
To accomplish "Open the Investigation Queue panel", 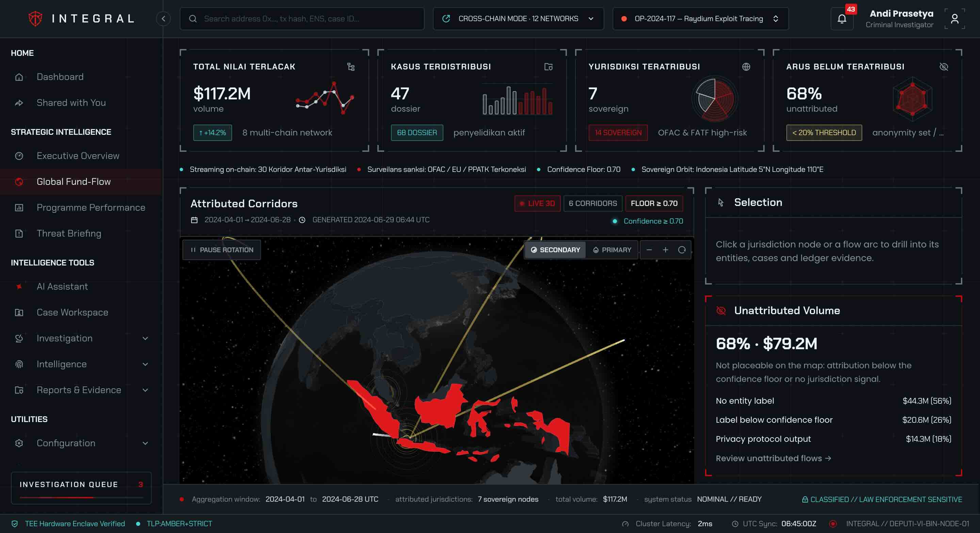I will (81, 488).
